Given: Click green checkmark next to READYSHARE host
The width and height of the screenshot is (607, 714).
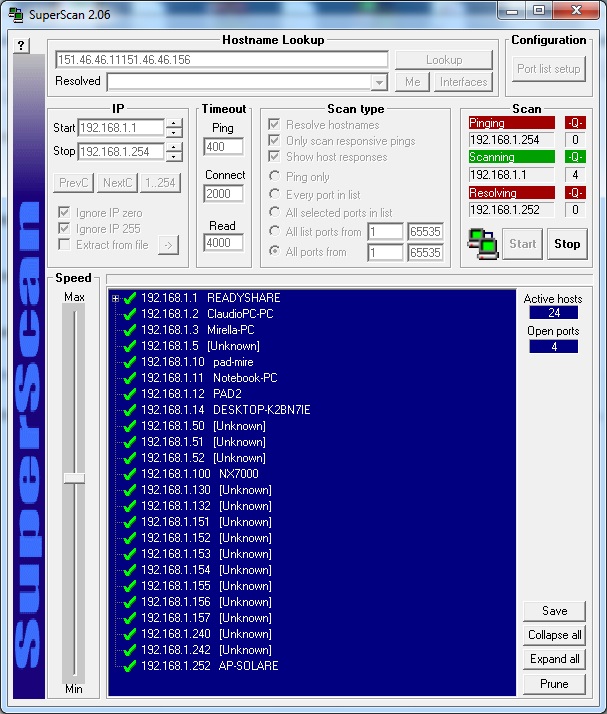Looking at the screenshot, I should tap(130, 298).
